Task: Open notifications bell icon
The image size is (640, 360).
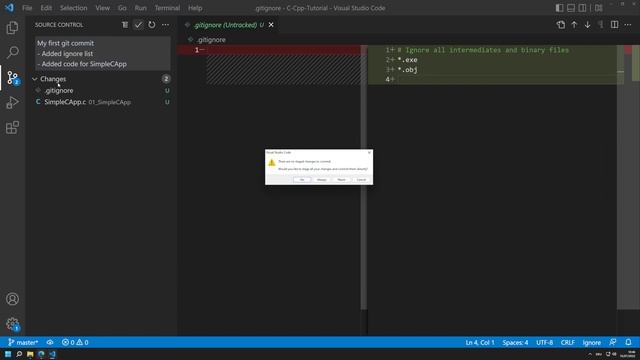Action: tap(628, 342)
